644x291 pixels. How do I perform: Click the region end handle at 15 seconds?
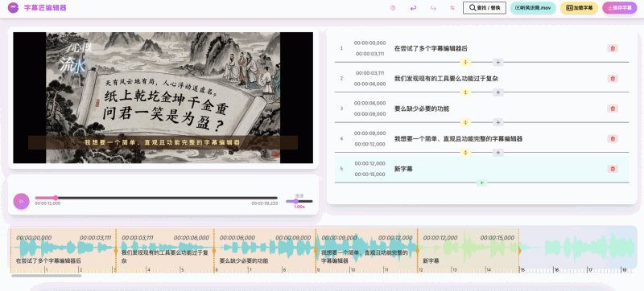click(x=519, y=251)
